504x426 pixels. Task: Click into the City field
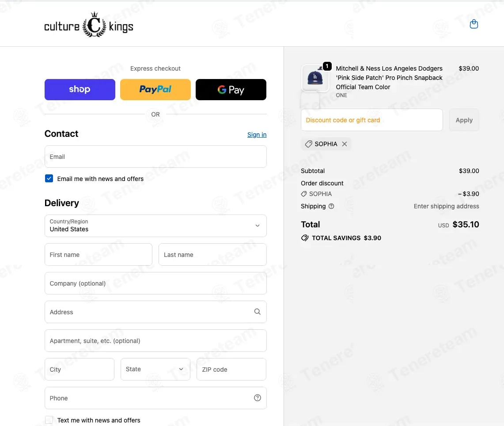pos(80,369)
